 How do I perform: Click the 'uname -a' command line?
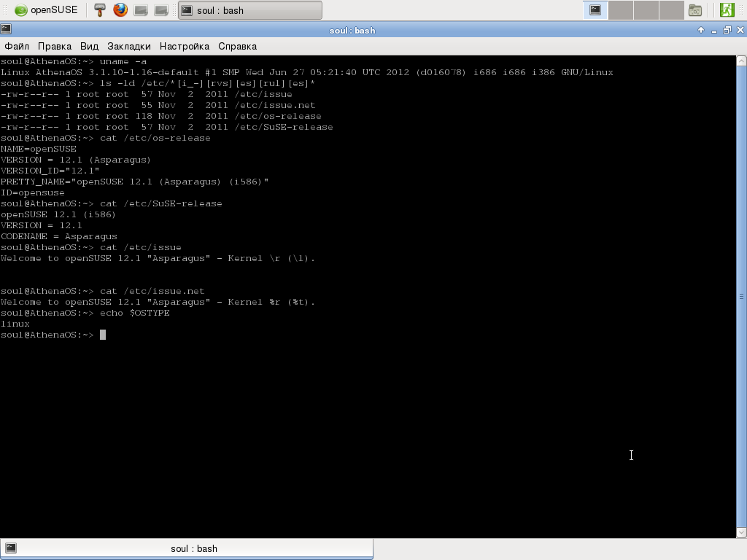(x=74, y=61)
